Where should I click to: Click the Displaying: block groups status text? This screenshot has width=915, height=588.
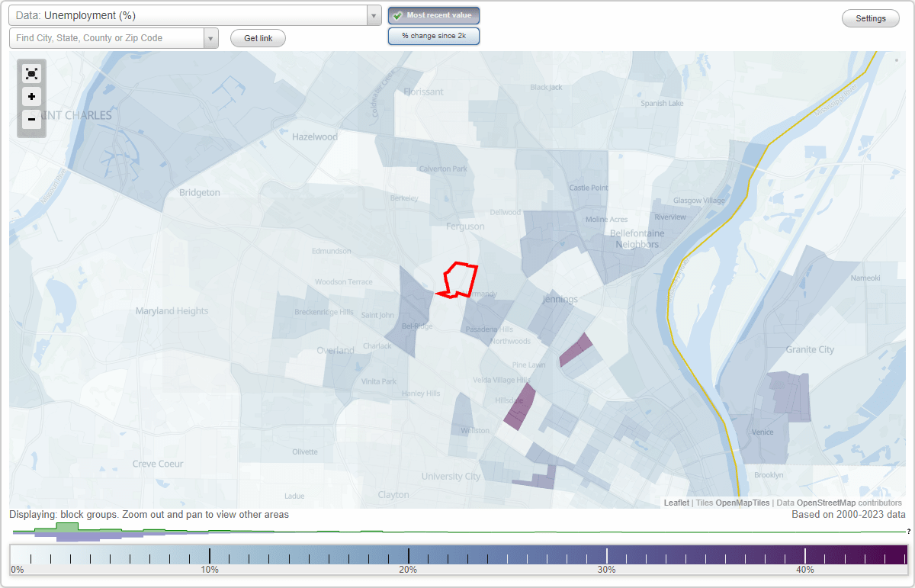[149, 515]
